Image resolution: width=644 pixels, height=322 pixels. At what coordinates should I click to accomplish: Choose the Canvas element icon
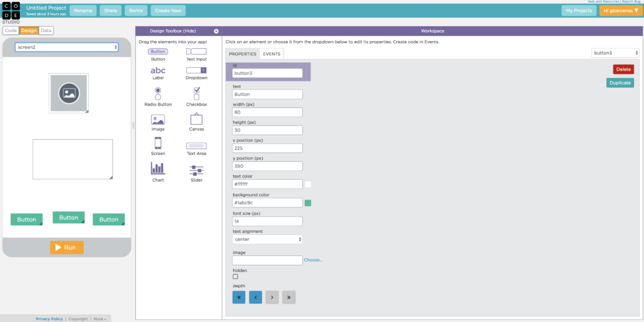(197, 118)
